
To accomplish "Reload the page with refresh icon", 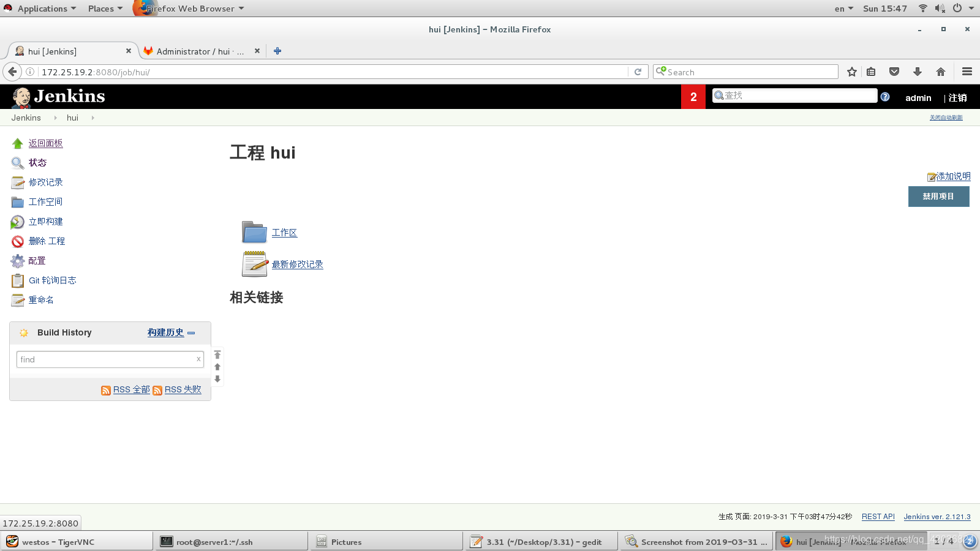I will pyautogui.click(x=638, y=72).
